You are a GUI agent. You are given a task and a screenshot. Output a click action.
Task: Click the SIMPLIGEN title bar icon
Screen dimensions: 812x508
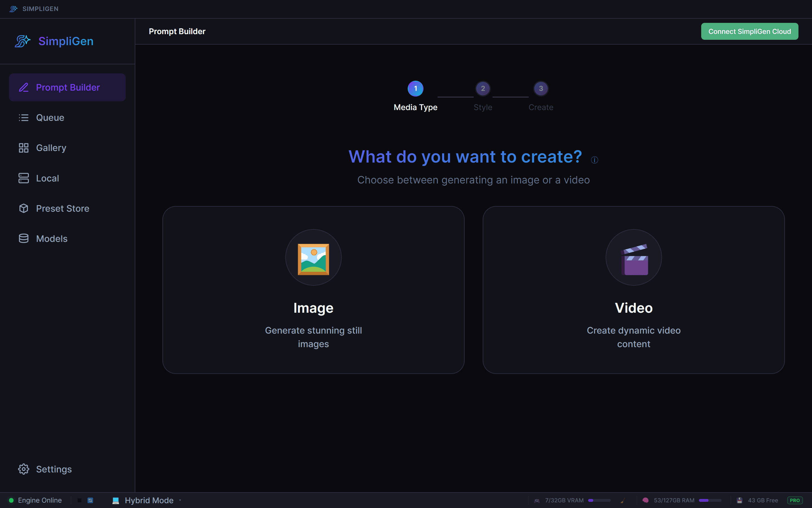[14, 9]
